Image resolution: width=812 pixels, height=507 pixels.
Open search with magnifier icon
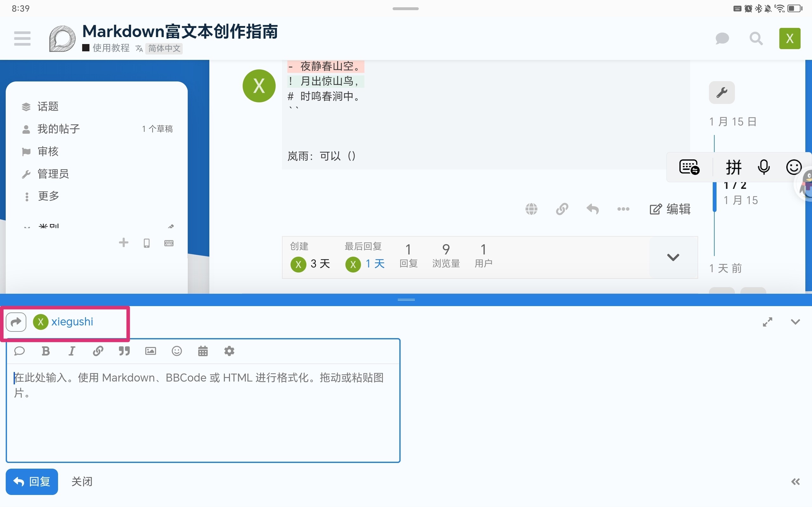[x=756, y=39]
